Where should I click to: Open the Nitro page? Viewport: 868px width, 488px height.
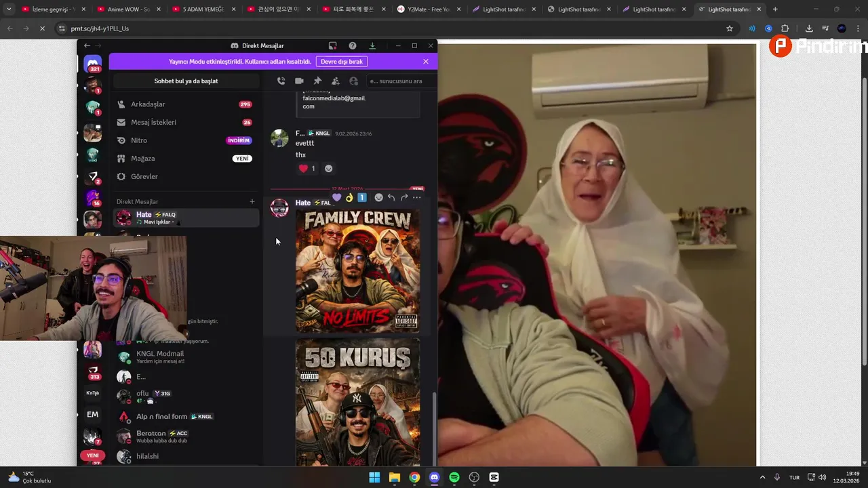coord(186,140)
